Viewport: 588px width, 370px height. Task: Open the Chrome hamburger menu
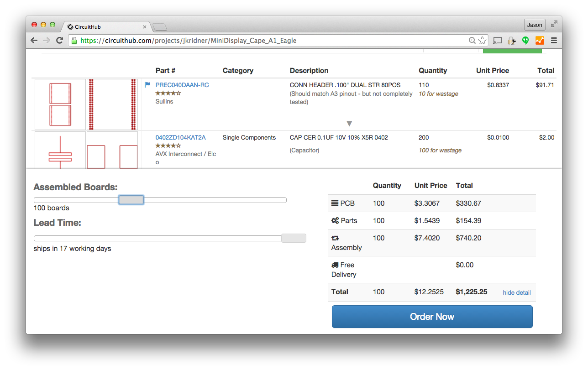pos(554,41)
